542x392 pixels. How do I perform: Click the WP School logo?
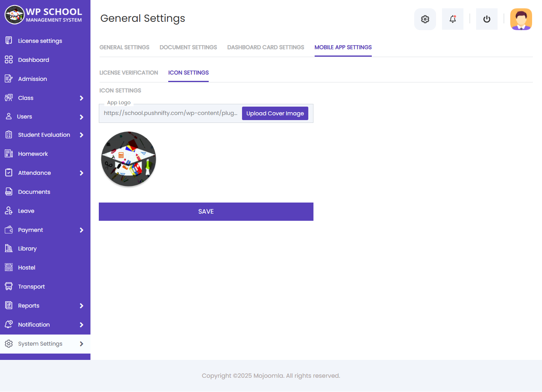pos(44,15)
